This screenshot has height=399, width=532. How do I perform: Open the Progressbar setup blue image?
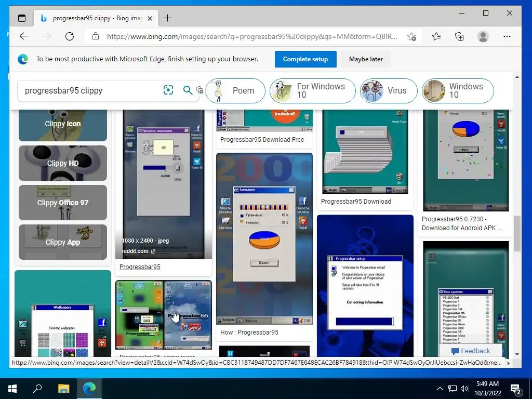(365, 286)
